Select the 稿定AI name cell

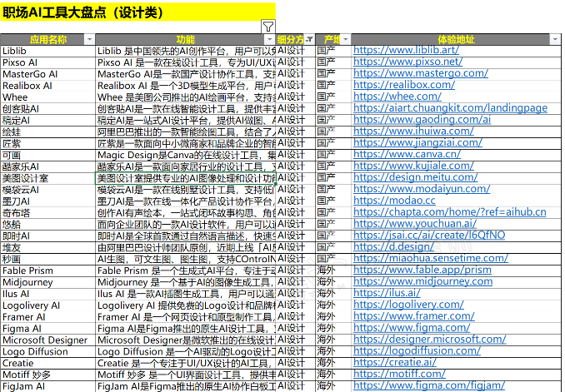(x=48, y=120)
